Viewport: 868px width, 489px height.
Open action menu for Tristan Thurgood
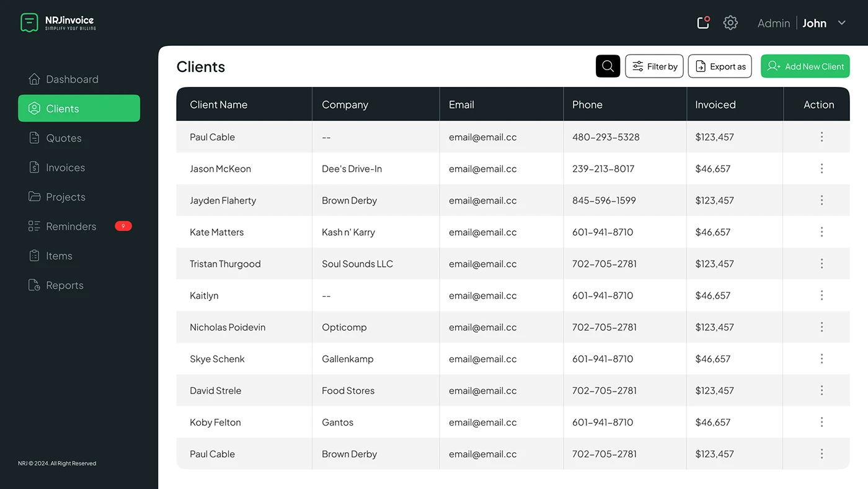pyautogui.click(x=821, y=264)
